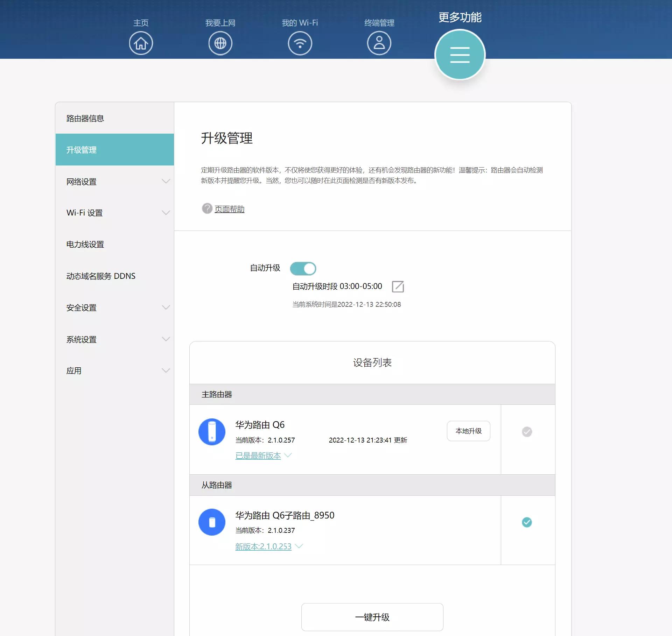The height and width of the screenshot is (636, 672).
Task: Click the 已是最新版本 link
Action: (x=258, y=456)
